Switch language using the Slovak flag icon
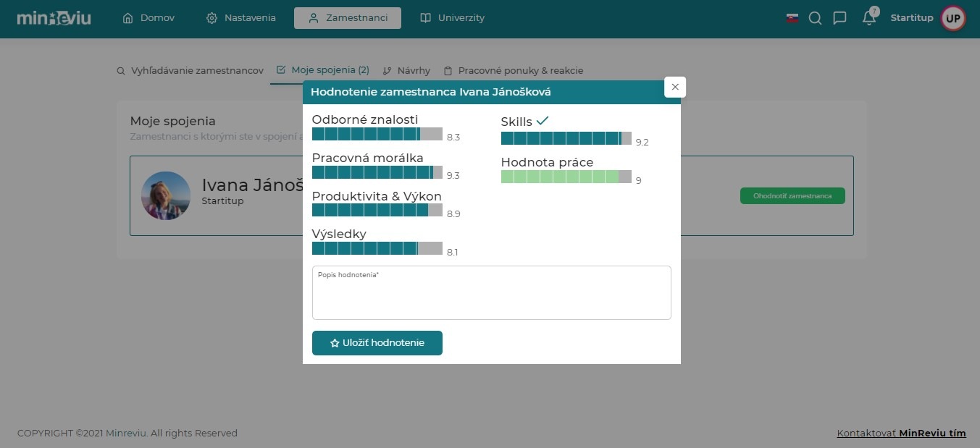The height and width of the screenshot is (448, 980). [792, 18]
